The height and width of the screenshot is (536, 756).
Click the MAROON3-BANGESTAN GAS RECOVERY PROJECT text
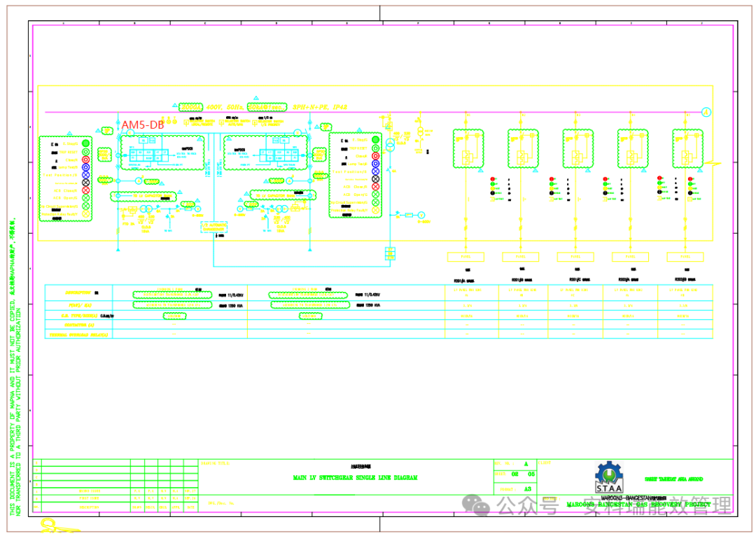pos(638,505)
